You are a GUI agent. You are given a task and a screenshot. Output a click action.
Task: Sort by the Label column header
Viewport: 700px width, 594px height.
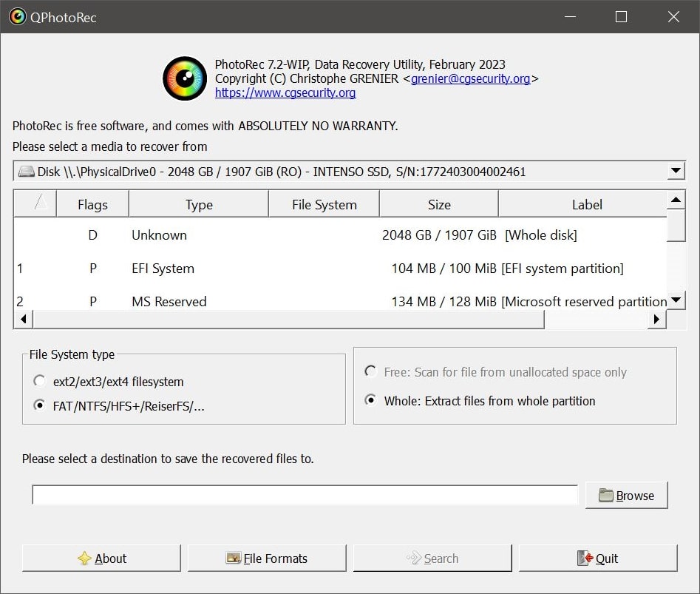click(582, 204)
